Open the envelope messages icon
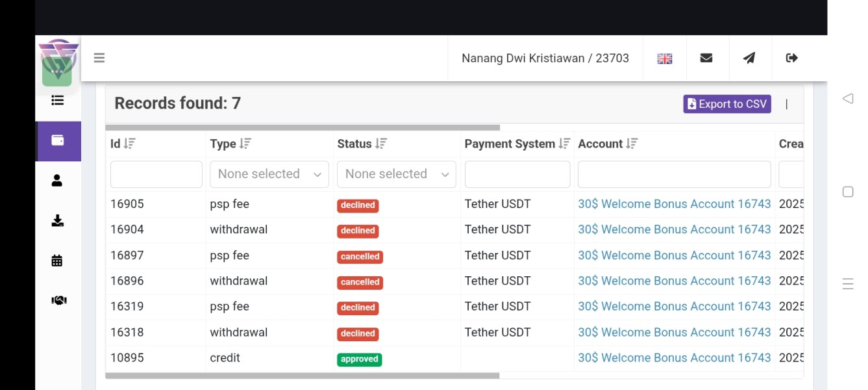Viewport: 868px width, 390px height. (x=706, y=58)
